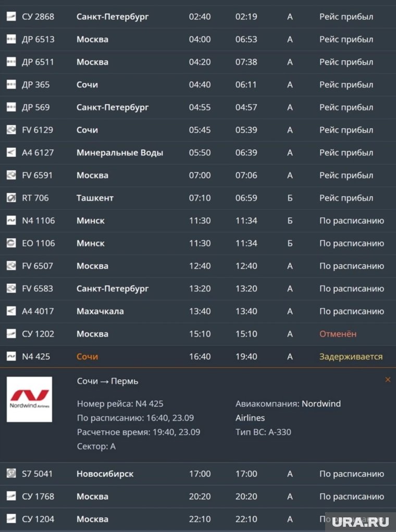Open flight СУ 1768 Москва 20:20 row
The height and width of the screenshot is (532, 396).
point(198,497)
